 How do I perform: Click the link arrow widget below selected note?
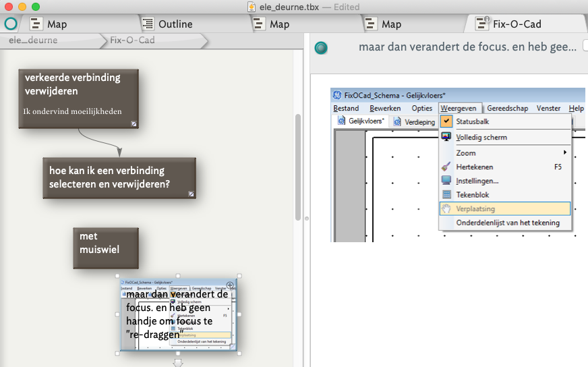pos(178,362)
